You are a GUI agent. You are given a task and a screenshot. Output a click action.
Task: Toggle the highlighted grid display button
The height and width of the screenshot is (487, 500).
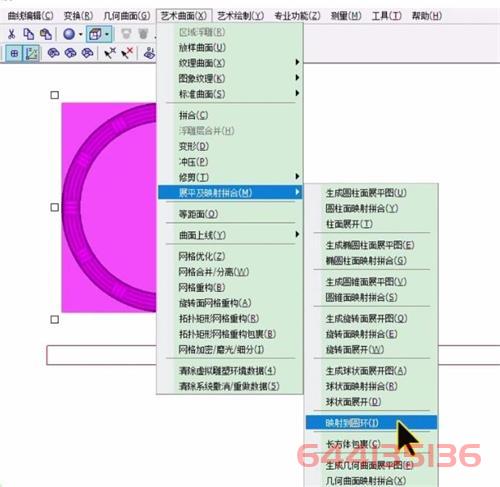tap(14, 53)
